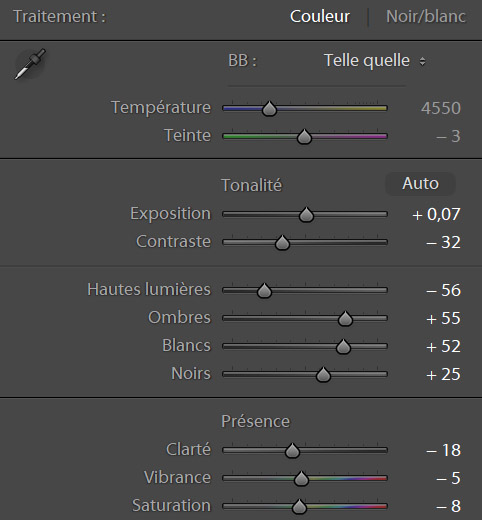Select the Température value field 4550

441,108
